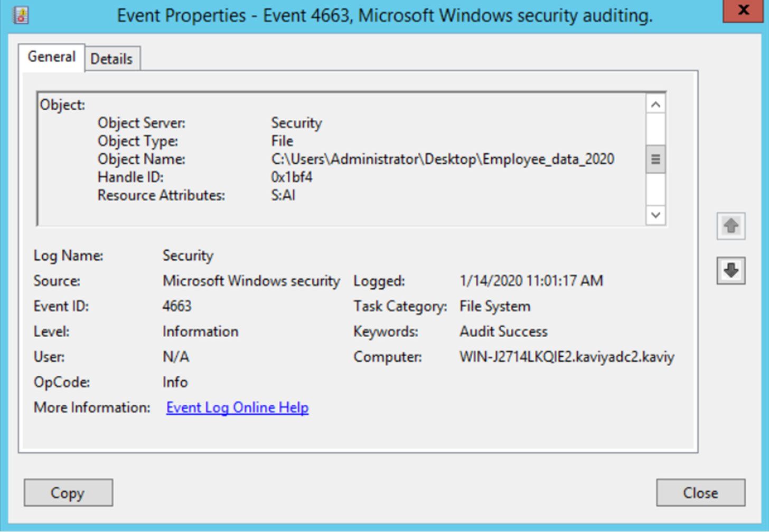
Task: Click the Logged date and time value
Action: coord(531,281)
